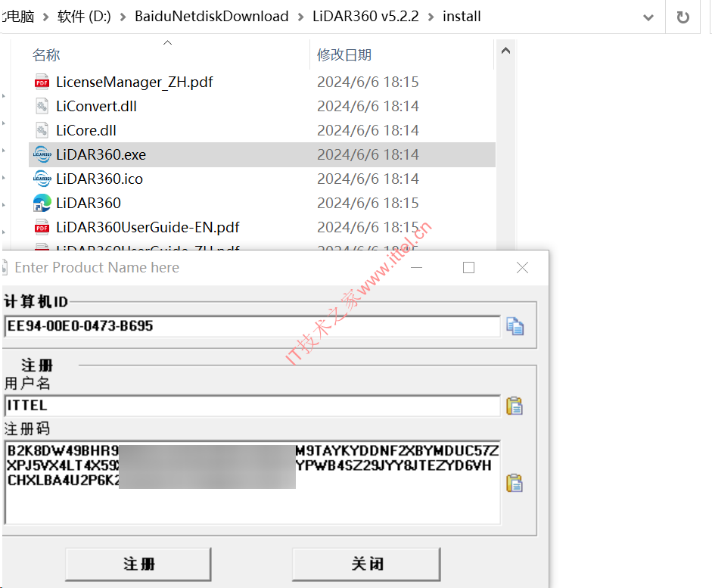The width and height of the screenshot is (712, 588).
Task: Click the PDF icon of LiDAR360UserGuide-EN.pdf
Action: click(x=42, y=227)
